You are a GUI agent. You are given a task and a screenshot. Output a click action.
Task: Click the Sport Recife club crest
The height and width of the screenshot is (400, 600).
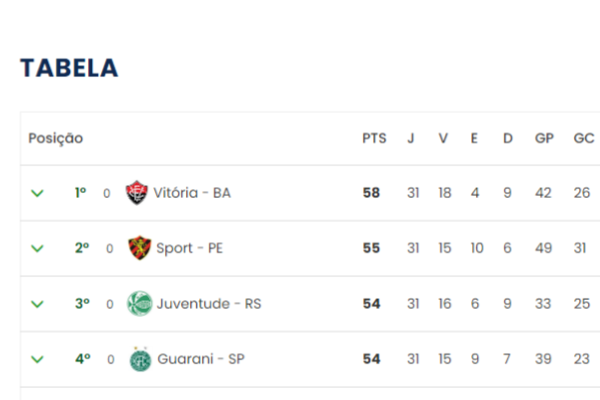[x=139, y=248]
